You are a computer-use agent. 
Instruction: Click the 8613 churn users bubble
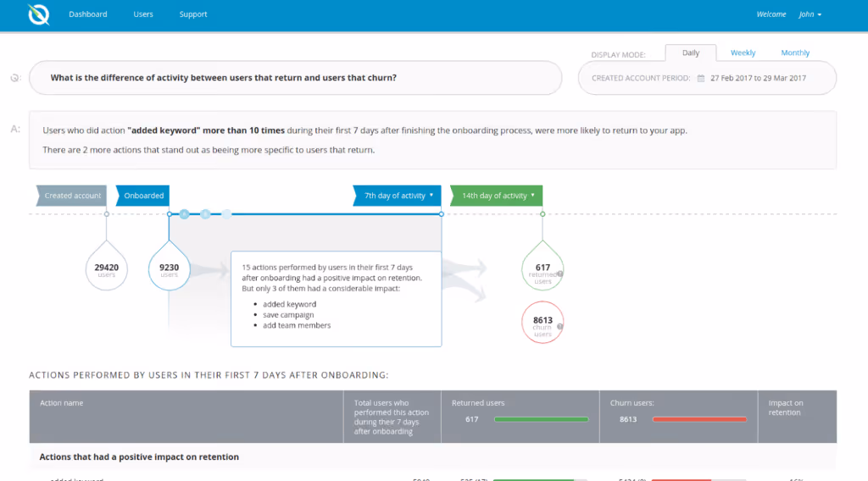pos(542,323)
